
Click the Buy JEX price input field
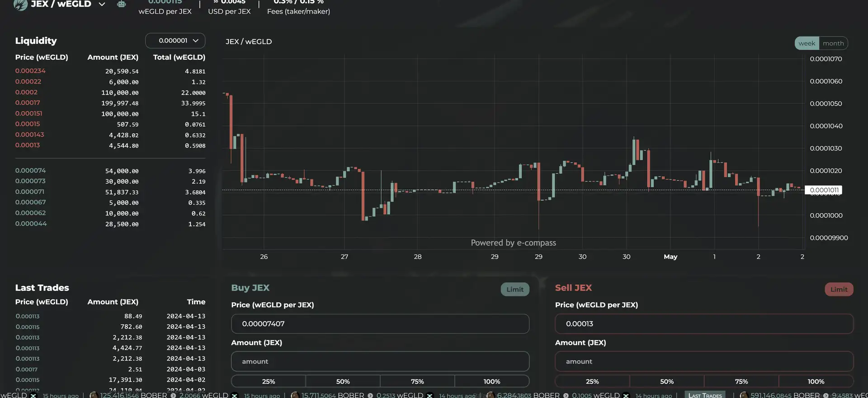(x=380, y=324)
